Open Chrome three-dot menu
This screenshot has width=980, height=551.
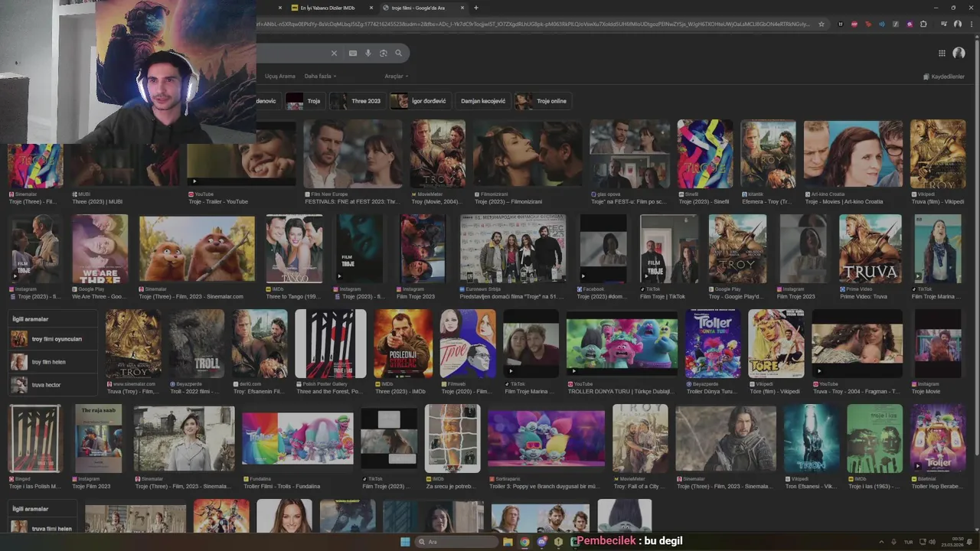971,24
